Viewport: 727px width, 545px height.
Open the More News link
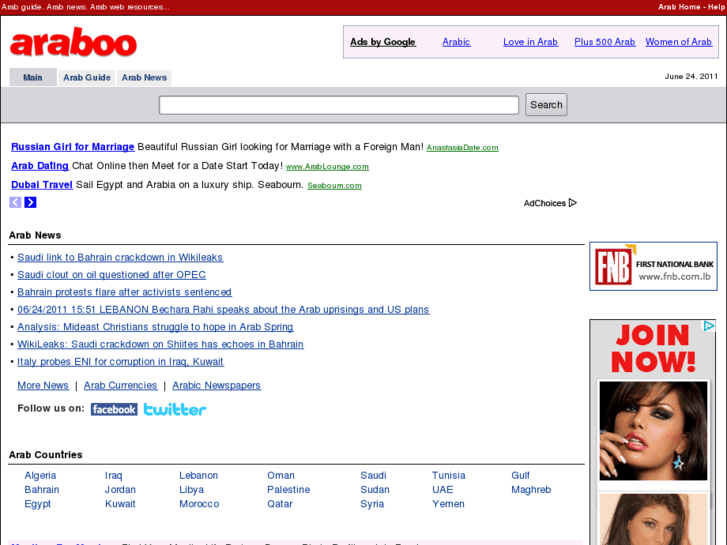(43, 385)
